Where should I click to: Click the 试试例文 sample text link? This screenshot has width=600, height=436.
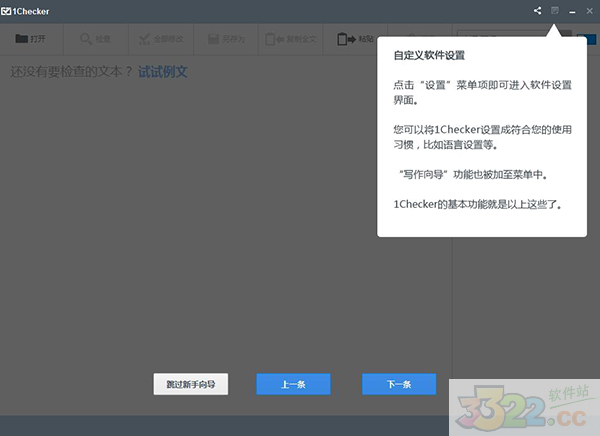(x=163, y=72)
